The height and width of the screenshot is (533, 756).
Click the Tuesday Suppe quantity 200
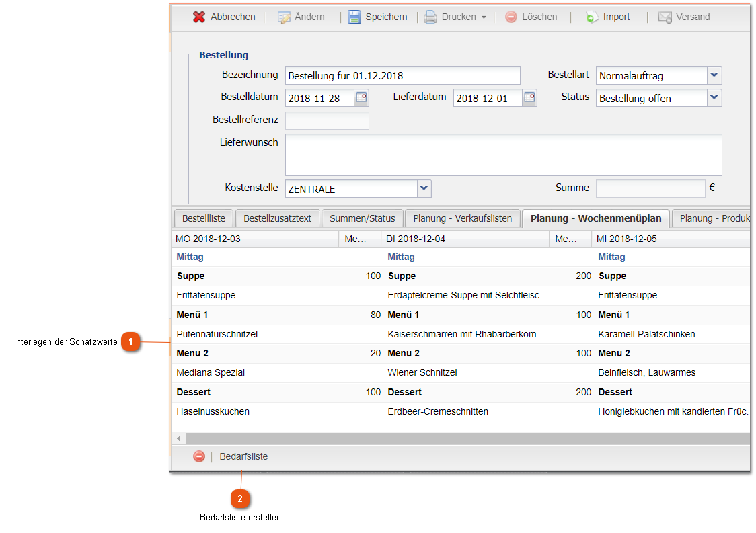point(583,276)
